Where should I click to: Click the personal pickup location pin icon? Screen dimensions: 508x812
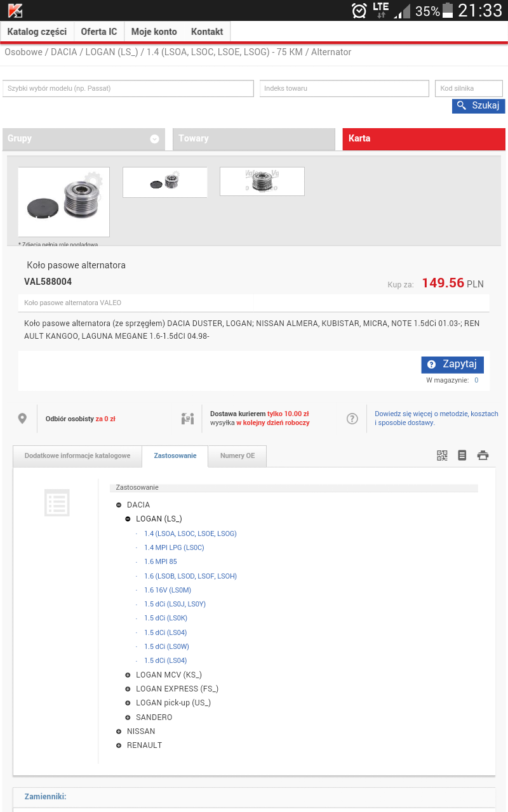pyautogui.click(x=22, y=419)
